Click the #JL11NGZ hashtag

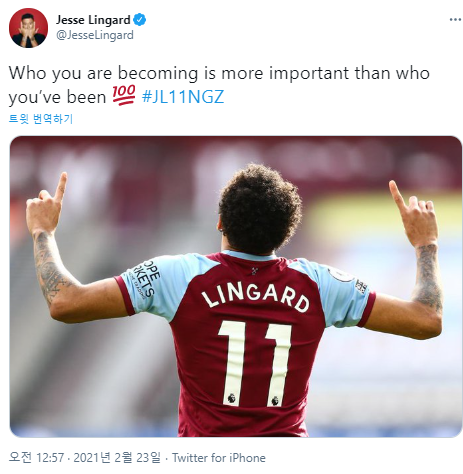[183, 97]
